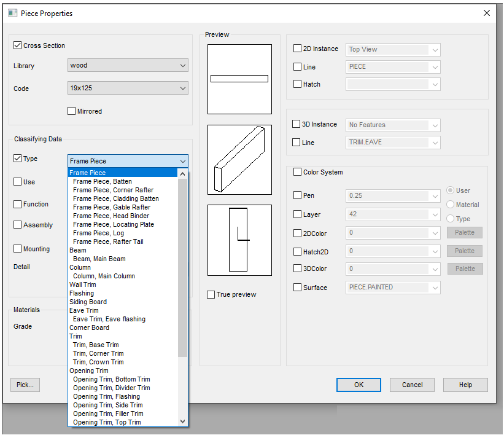Uncheck the Cross Section checkbox
This screenshot has width=504, height=435.
click(17, 45)
